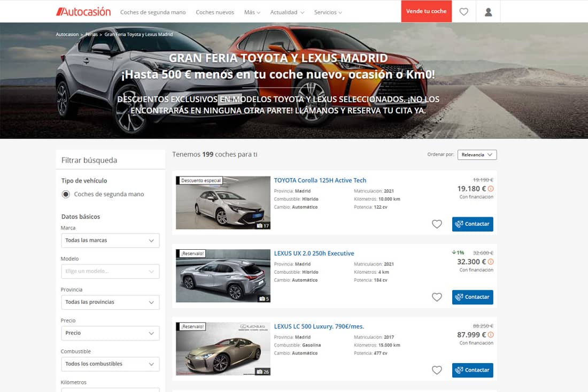The width and height of the screenshot is (588, 392).
Task: Open the Ordenar por Relevancia dropdown
Action: (477, 155)
